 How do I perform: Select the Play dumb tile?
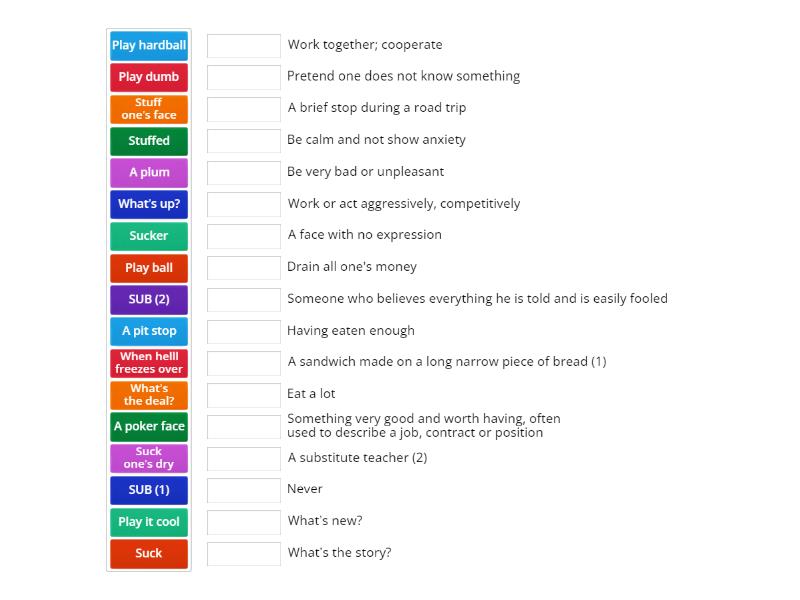coord(148,77)
